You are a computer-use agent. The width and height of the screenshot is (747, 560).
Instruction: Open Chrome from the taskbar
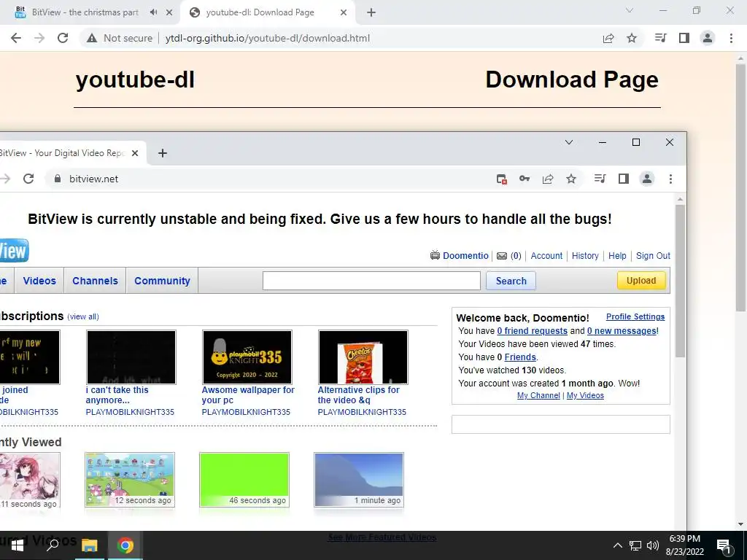click(125, 545)
